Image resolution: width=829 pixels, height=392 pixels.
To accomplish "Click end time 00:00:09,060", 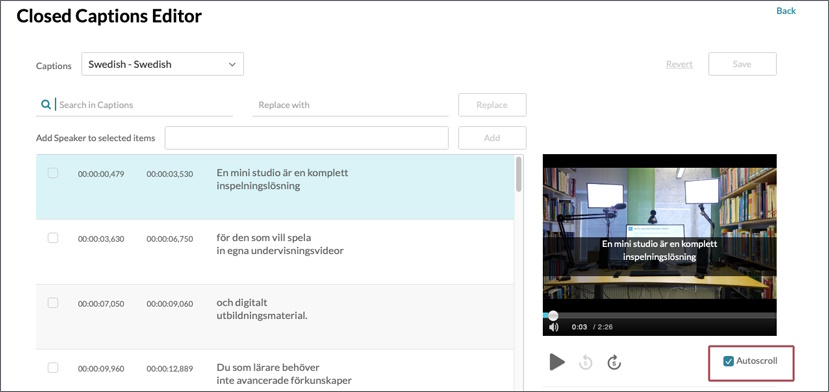I will tap(170, 304).
